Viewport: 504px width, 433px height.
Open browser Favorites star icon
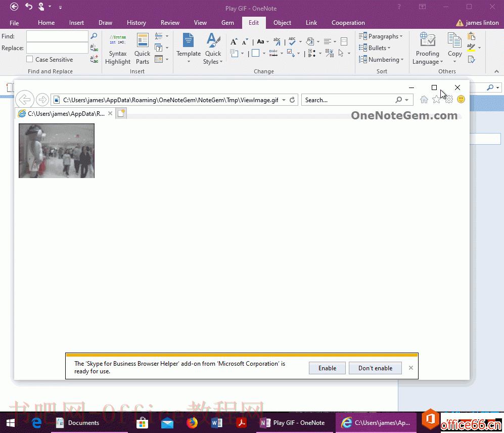(436, 100)
